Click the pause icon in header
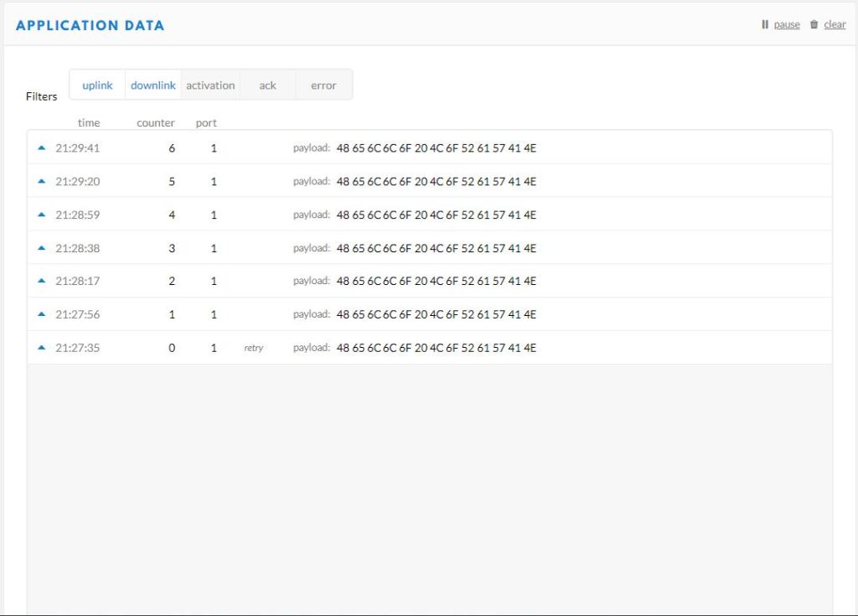The width and height of the screenshot is (858, 616). [765, 24]
